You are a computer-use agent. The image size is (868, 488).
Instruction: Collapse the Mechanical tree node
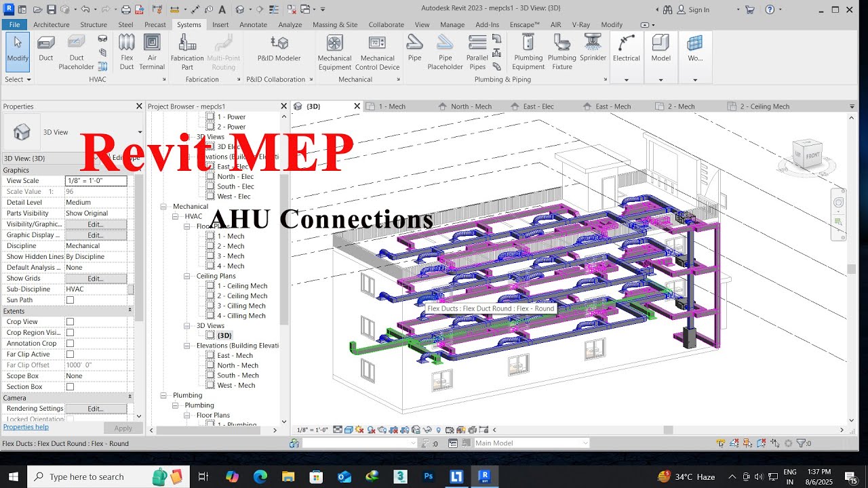(163, 207)
